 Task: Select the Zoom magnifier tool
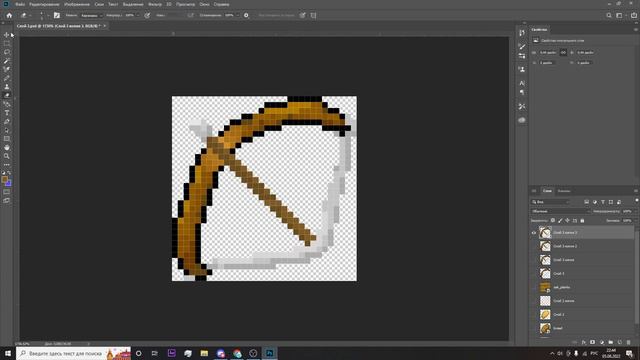click(x=7, y=156)
